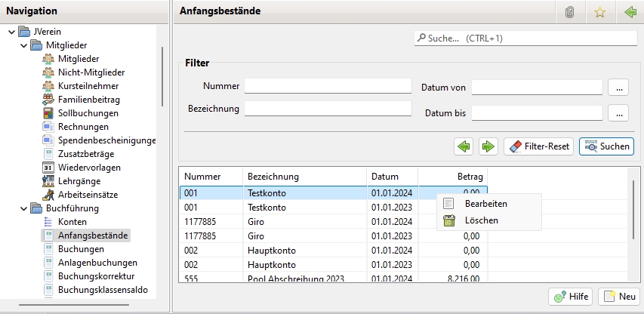The width and height of the screenshot is (644, 314).
Task: Click the previous page green arrow button
Action: click(464, 146)
